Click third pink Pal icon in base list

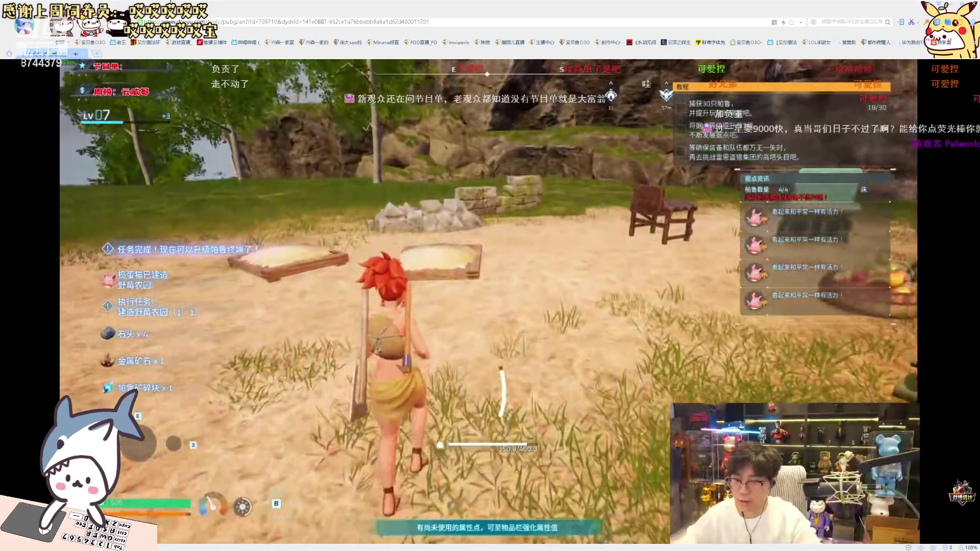click(x=756, y=273)
